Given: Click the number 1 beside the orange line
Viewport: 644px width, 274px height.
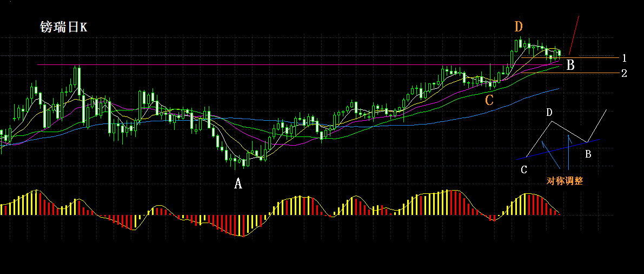Looking at the screenshot, I should (624, 57).
